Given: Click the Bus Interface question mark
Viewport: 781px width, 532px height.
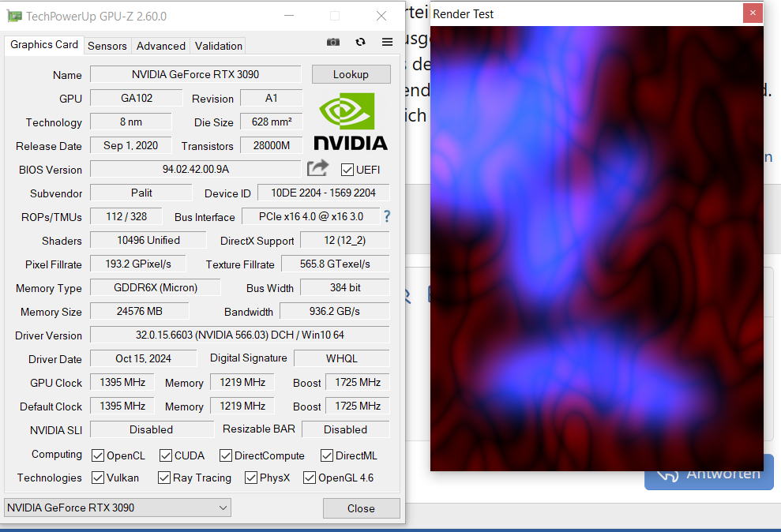Looking at the screenshot, I should (x=387, y=216).
